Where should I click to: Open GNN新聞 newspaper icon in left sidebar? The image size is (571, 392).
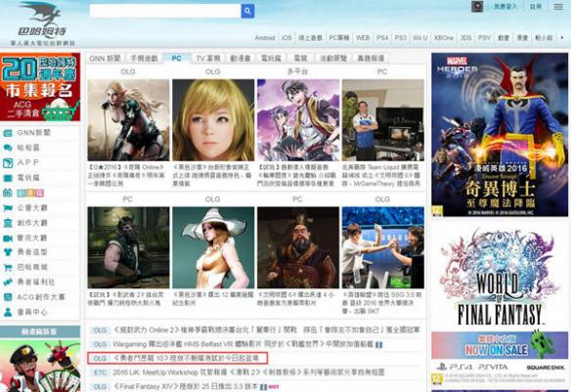(x=8, y=133)
